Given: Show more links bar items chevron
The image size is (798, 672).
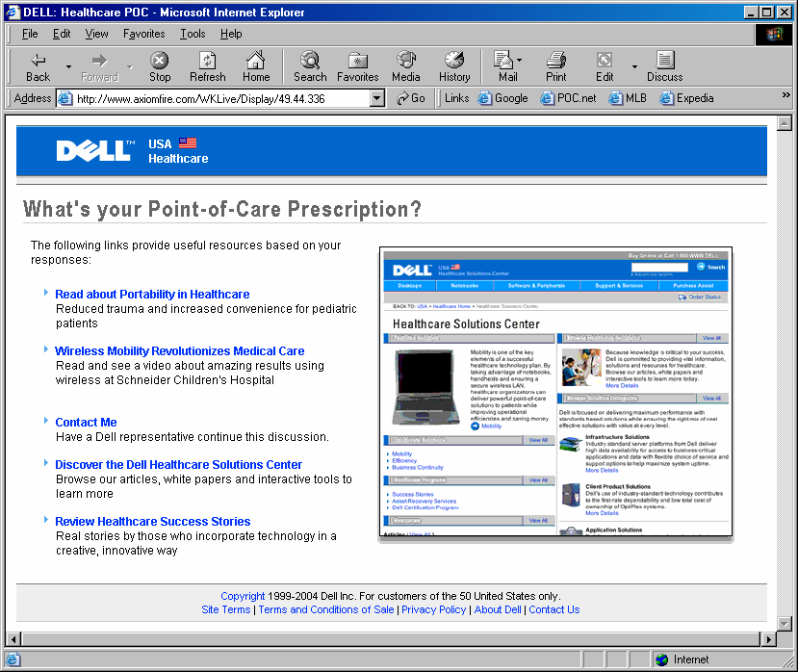Looking at the screenshot, I should pos(785,95).
